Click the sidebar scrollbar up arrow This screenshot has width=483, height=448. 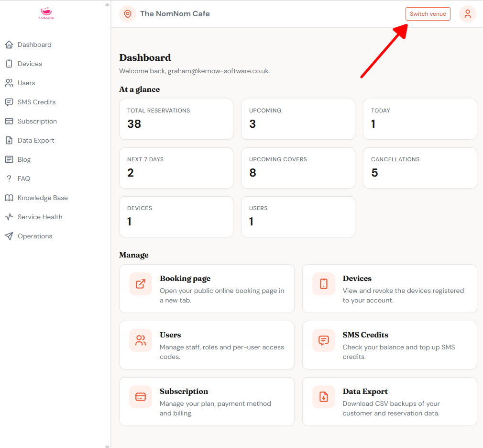[x=107, y=5]
